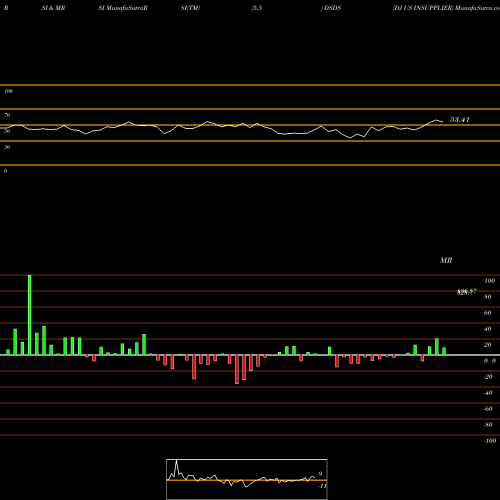
Task: Click the 'SI MunafaSutraR' header text
Action: click(123, 8)
